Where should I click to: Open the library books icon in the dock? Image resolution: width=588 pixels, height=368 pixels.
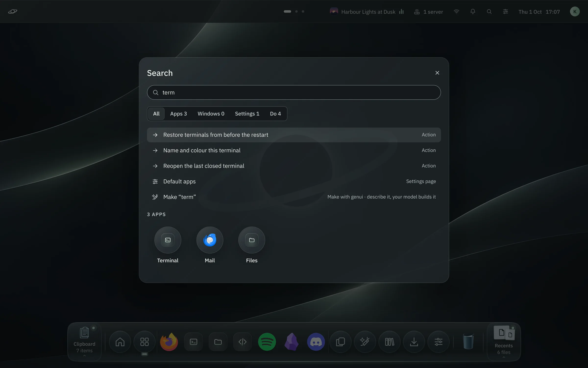coord(389,342)
